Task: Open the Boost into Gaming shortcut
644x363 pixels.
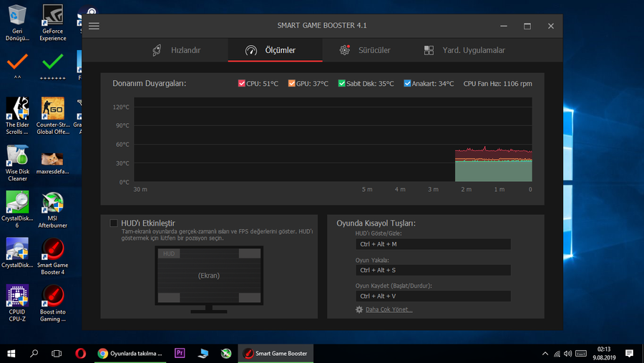Action: 52,303
